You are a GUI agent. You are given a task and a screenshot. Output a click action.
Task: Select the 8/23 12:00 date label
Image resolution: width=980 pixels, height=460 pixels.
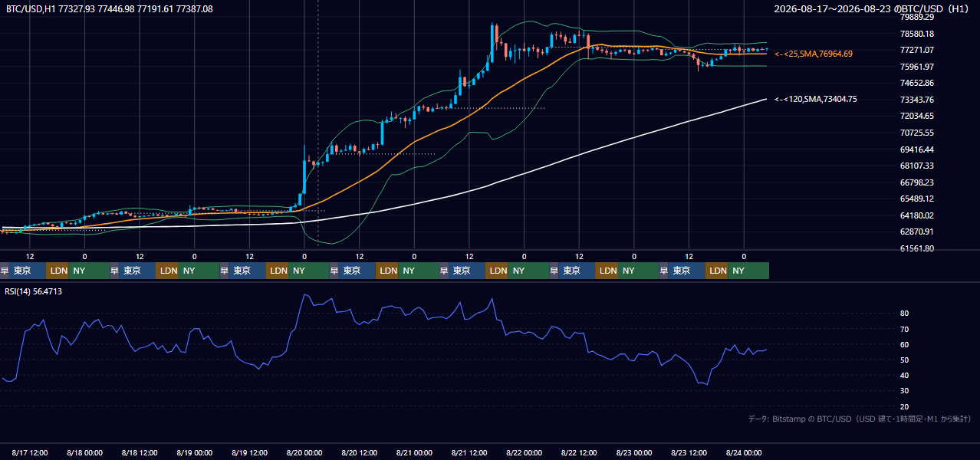(x=689, y=452)
